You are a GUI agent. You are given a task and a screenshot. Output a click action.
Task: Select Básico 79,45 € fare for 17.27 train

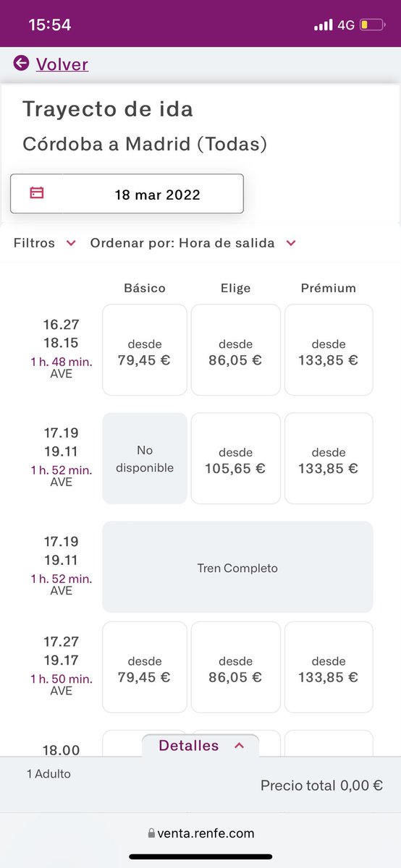click(145, 668)
